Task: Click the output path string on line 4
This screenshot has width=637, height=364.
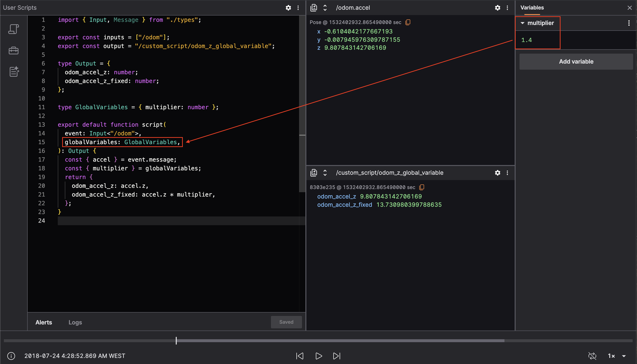Action: click(203, 46)
